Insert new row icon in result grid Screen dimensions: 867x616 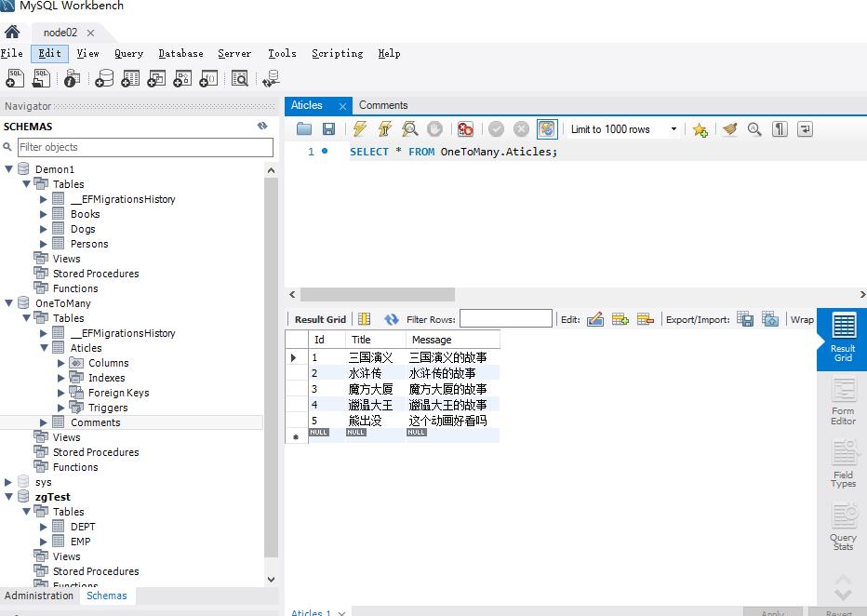(x=620, y=319)
